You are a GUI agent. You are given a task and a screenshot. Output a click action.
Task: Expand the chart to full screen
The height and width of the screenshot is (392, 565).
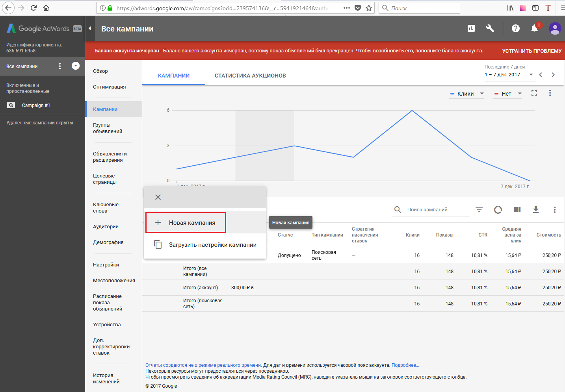pos(534,93)
